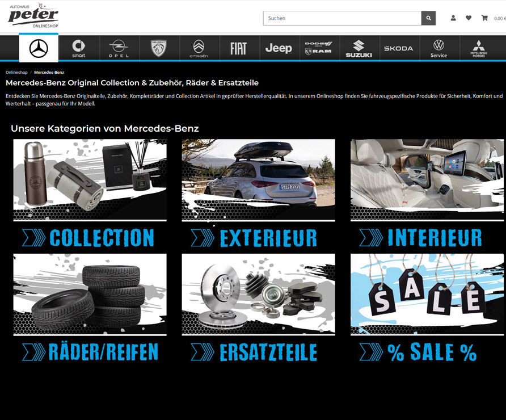Click the Autohaus Peter Onlineshop logo
506x420 pixels.
(33, 16)
